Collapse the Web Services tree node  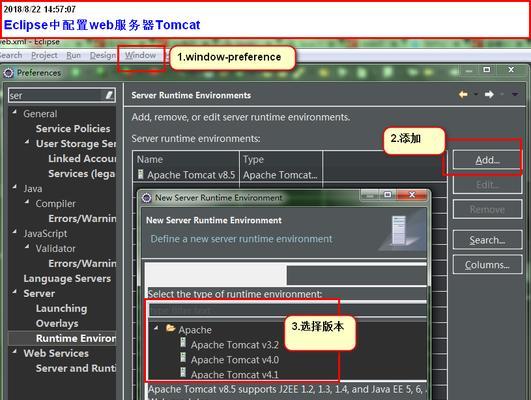[15, 351]
